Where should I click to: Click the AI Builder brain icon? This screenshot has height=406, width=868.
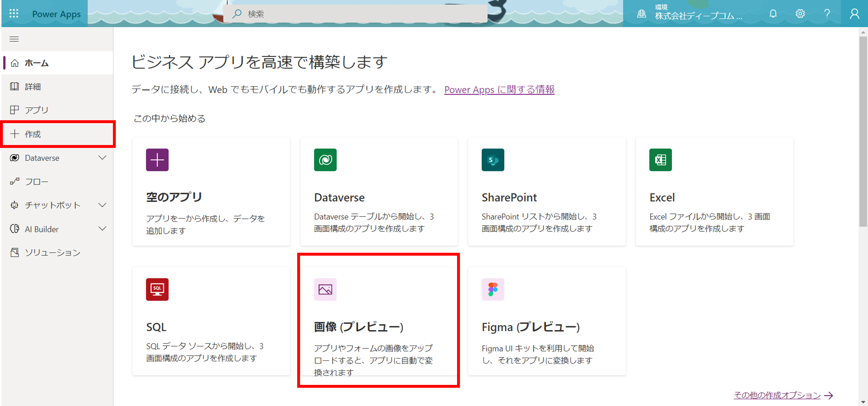(x=15, y=229)
